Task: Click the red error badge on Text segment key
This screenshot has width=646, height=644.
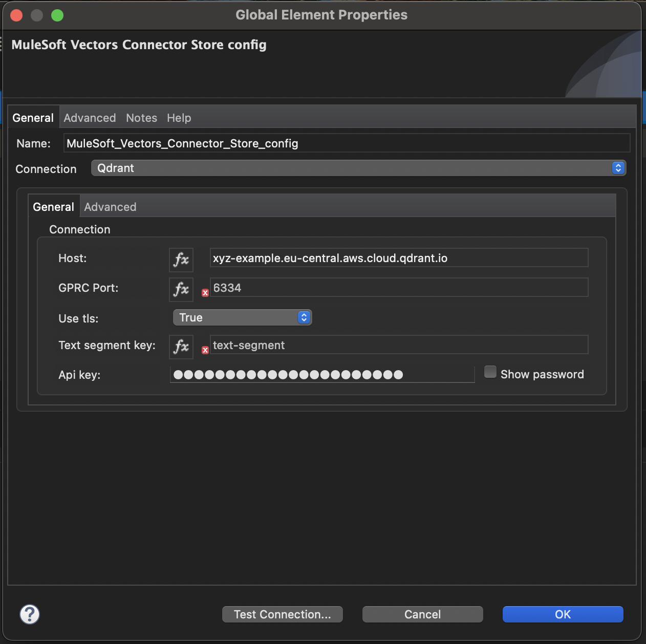Action: tap(205, 350)
